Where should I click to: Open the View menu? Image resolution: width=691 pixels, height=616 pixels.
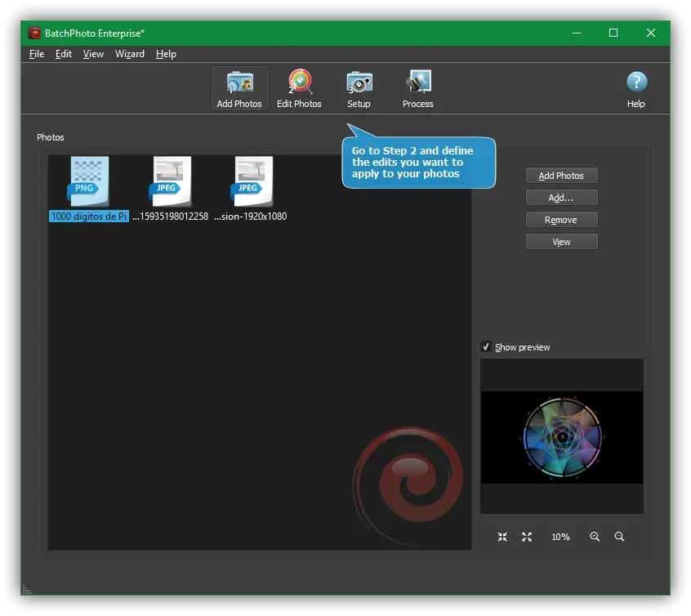click(x=93, y=54)
